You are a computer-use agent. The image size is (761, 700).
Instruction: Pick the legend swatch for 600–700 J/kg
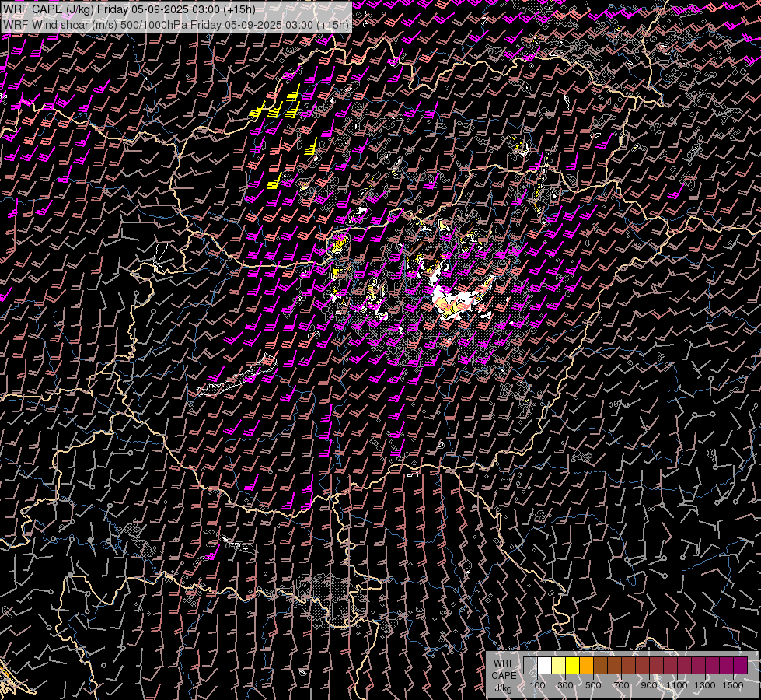(x=614, y=665)
